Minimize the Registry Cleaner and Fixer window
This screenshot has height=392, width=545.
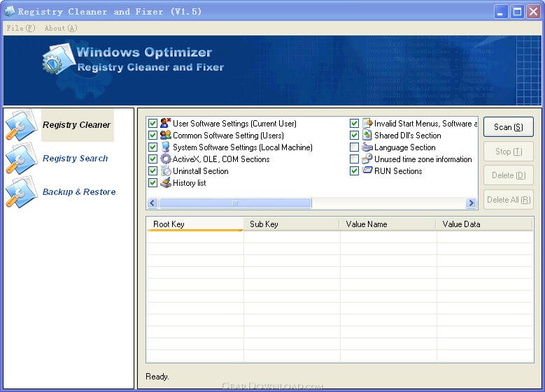click(x=500, y=12)
